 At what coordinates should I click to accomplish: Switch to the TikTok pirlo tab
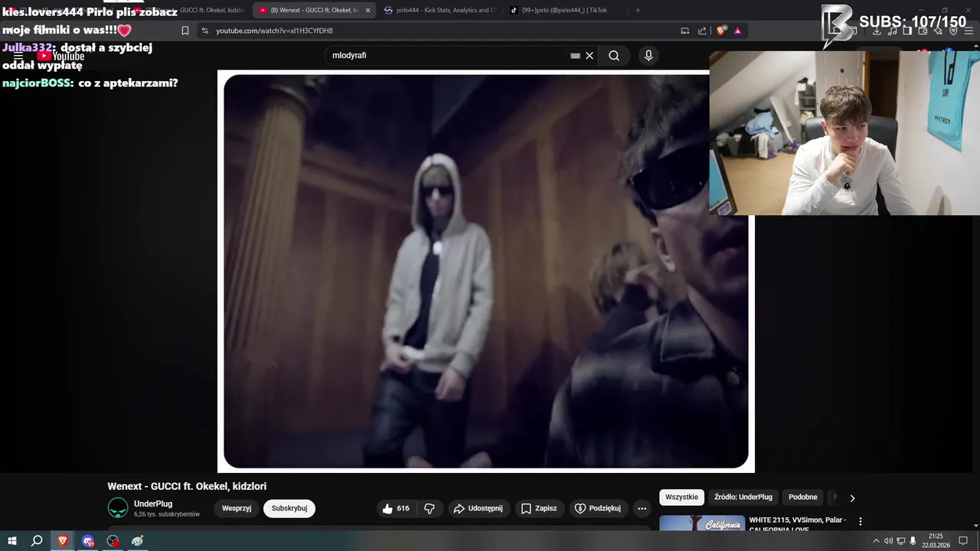tap(565, 10)
